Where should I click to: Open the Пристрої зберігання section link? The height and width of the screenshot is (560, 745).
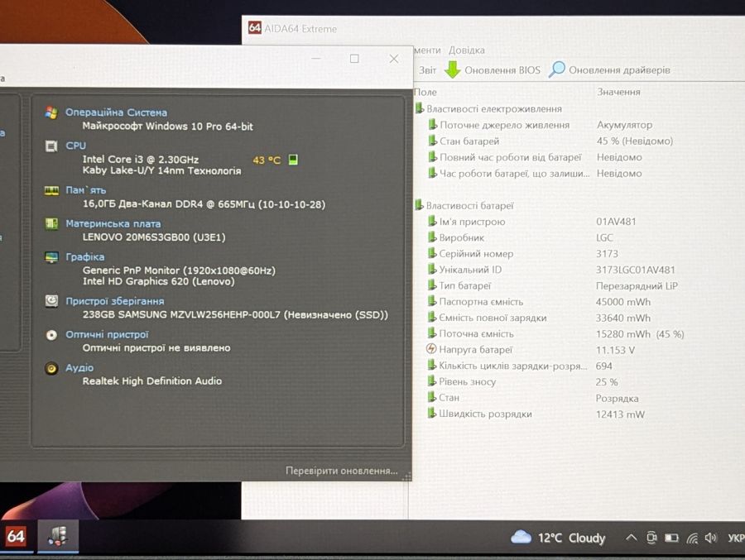coord(114,301)
